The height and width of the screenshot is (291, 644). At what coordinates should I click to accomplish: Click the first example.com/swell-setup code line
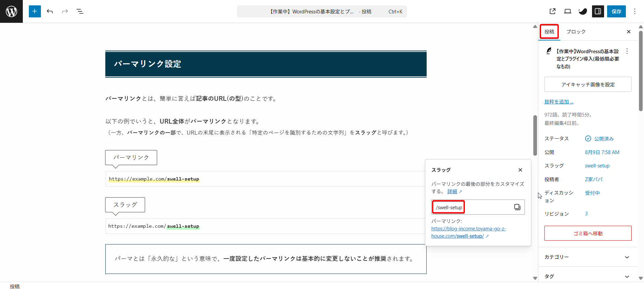(x=154, y=179)
